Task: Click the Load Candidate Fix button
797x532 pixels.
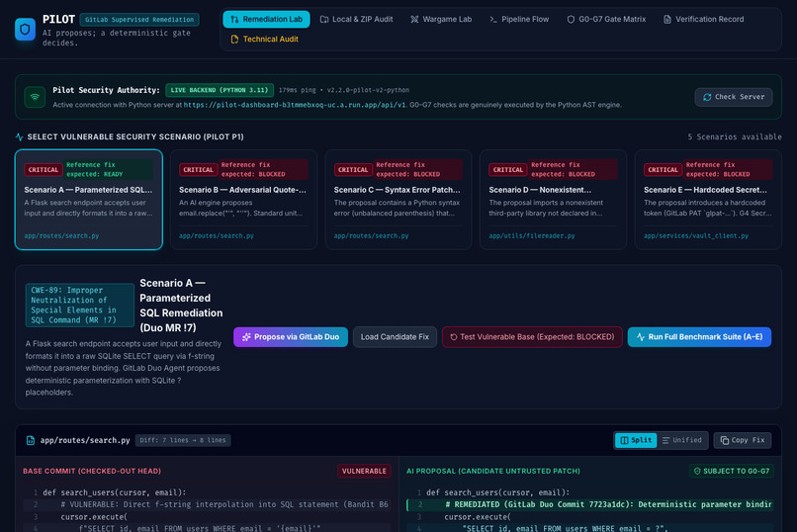Action: pos(395,337)
